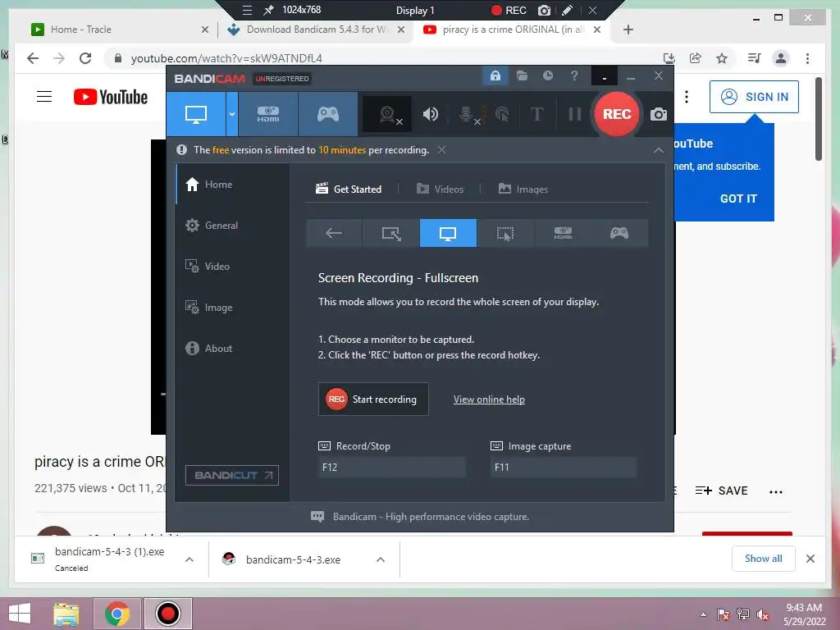Open Video settings in Bandicam sidebar
Screen dimensions: 840x630
[x=232, y=267]
